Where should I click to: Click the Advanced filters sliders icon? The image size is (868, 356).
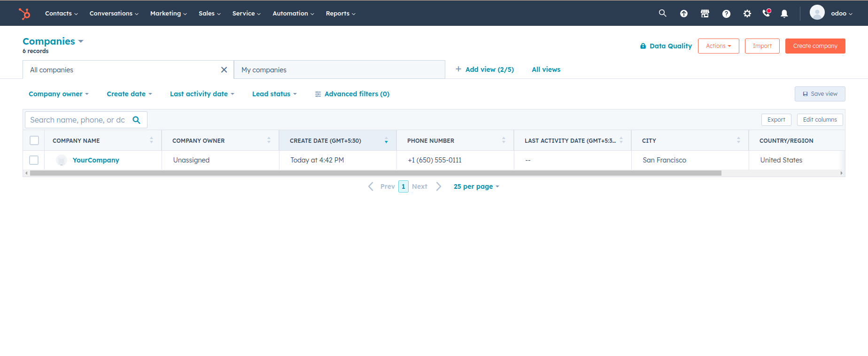[318, 94]
